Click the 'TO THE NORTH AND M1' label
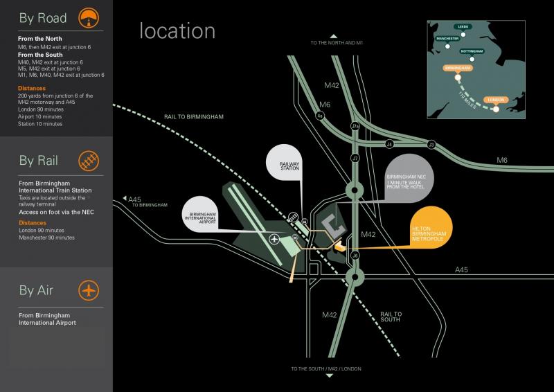The image size is (554, 392). [x=337, y=43]
